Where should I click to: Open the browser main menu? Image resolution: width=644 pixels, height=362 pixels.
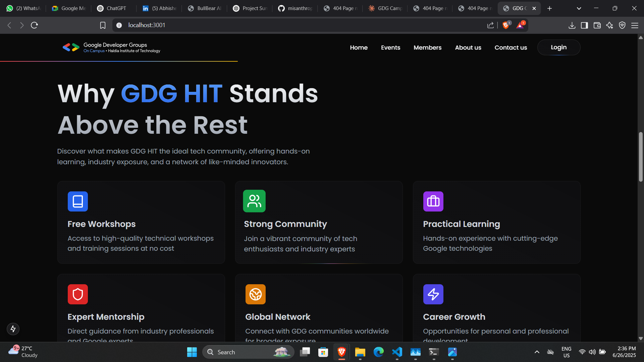point(635,25)
